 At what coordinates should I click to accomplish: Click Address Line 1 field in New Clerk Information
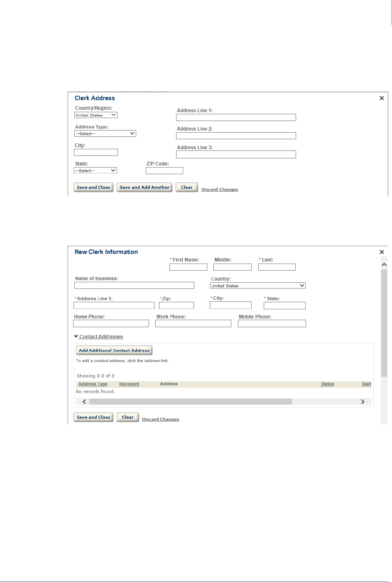coord(114,306)
